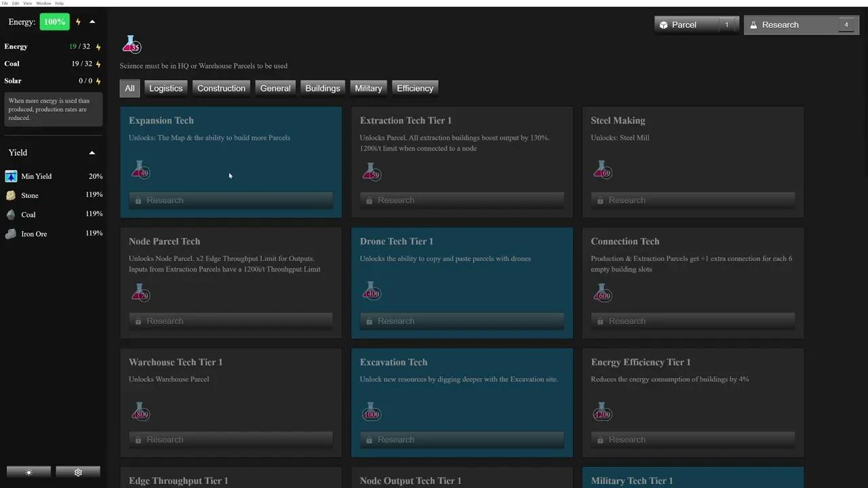Click the Iron Ore resource icon

[x=11, y=234]
